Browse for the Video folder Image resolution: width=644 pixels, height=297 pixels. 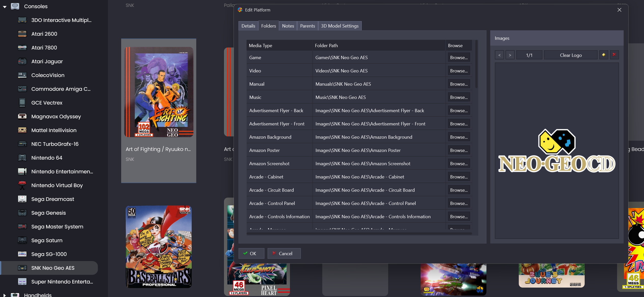tap(459, 71)
